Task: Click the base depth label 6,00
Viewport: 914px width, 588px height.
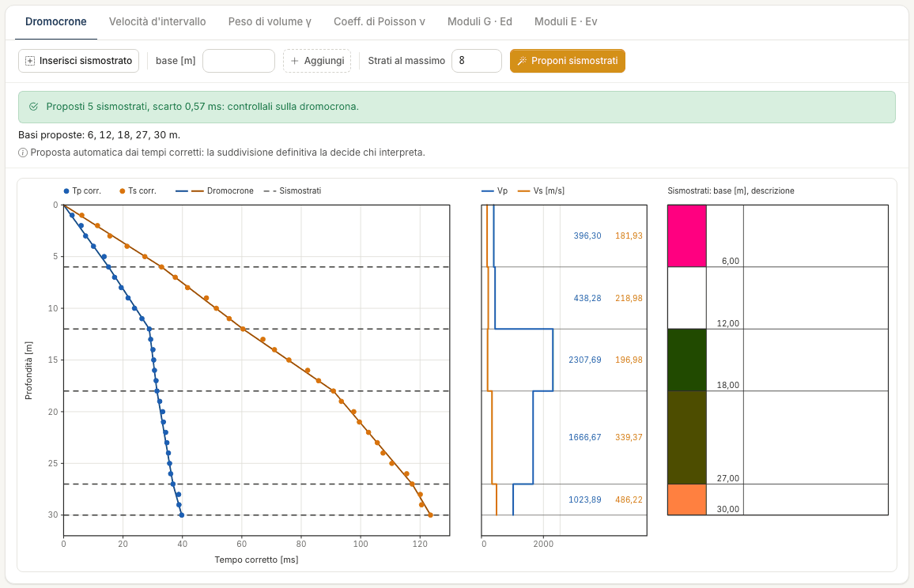Action: click(x=731, y=261)
